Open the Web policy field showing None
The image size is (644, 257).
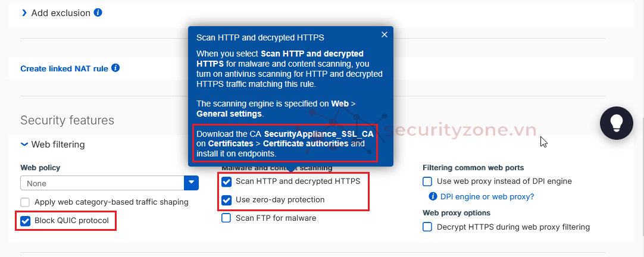point(102,183)
